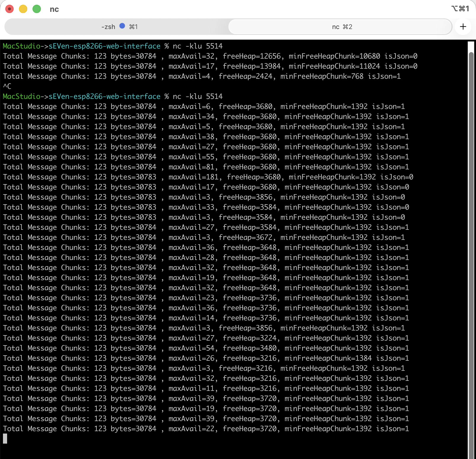Click the vertical scrollbar of the terminal
476x459 pixels.
471,237
